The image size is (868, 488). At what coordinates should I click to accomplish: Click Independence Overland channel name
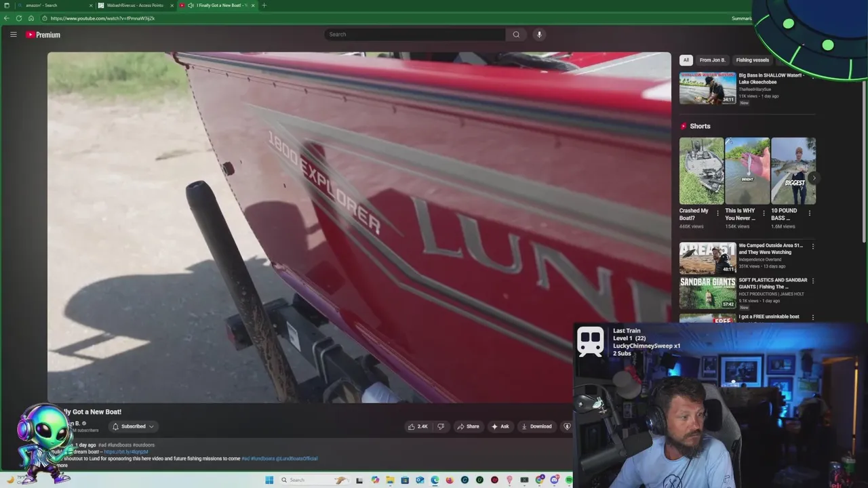[x=759, y=260]
